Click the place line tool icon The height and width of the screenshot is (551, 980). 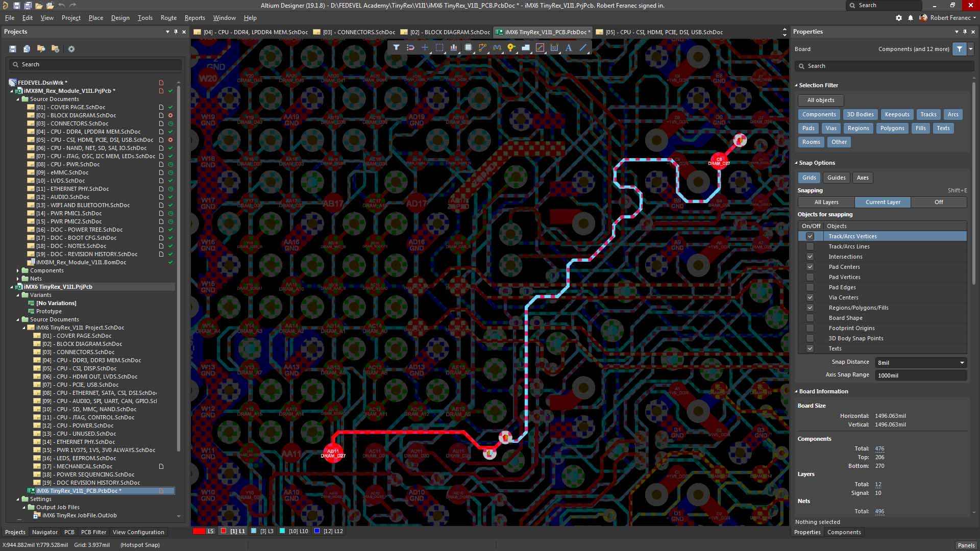tap(583, 47)
